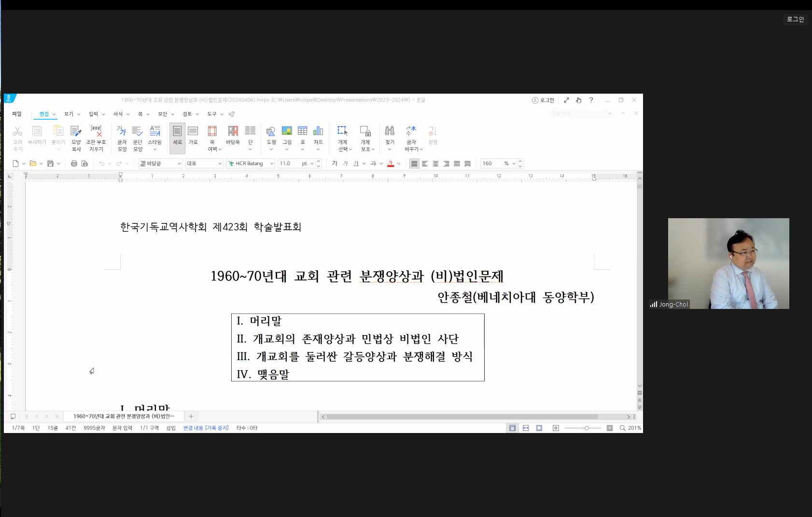Click Jong-Chol participant video thumbnail

click(x=728, y=264)
